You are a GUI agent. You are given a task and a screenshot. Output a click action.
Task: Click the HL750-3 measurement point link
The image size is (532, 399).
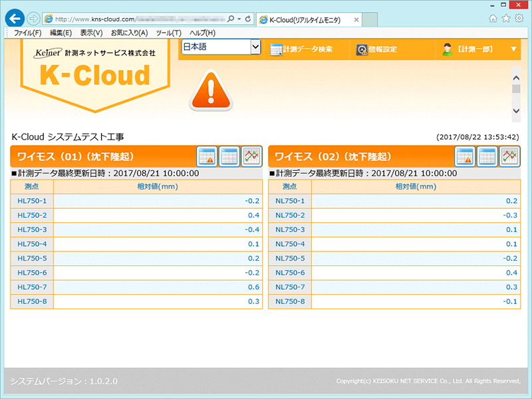[x=32, y=229]
